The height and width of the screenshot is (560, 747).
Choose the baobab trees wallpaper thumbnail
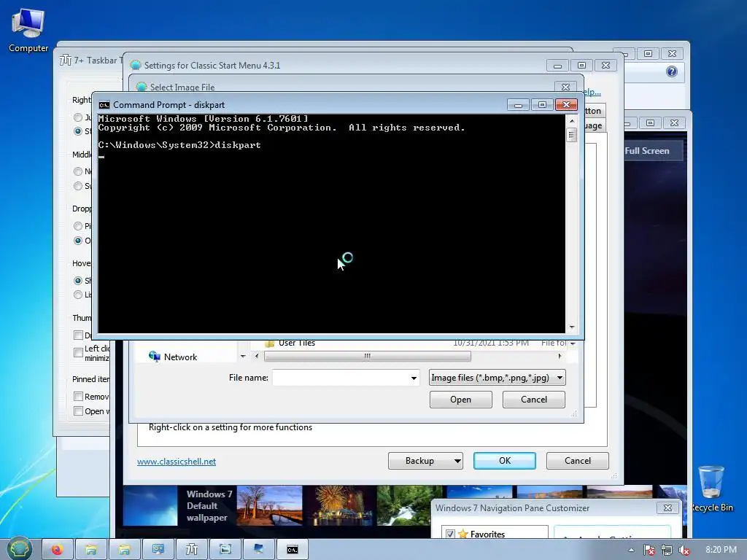[x=269, y=505]
